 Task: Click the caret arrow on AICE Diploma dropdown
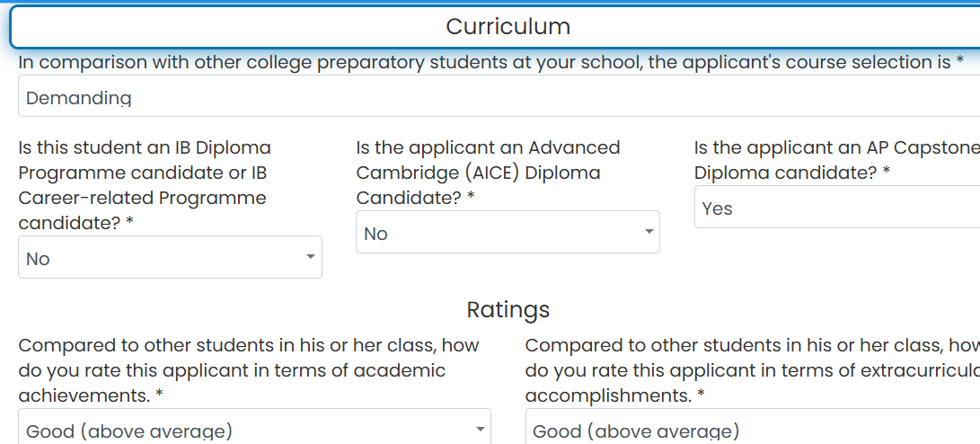tap(649, 232)
